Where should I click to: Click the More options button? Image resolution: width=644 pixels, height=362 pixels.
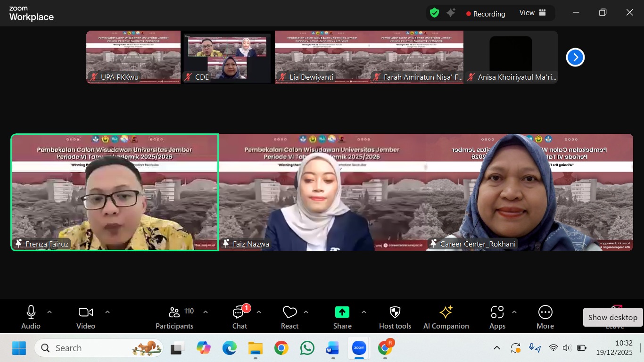pos(545,317)
